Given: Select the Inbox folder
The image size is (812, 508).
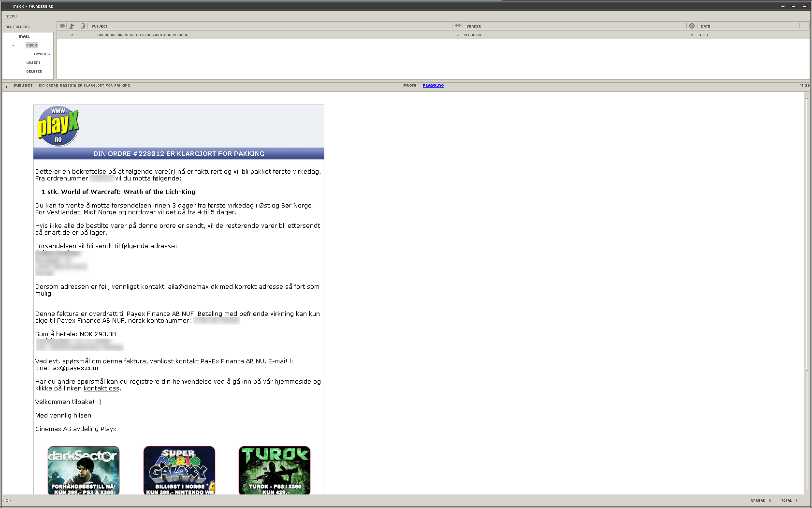Looking at the screenshot, I should point(31,45).
